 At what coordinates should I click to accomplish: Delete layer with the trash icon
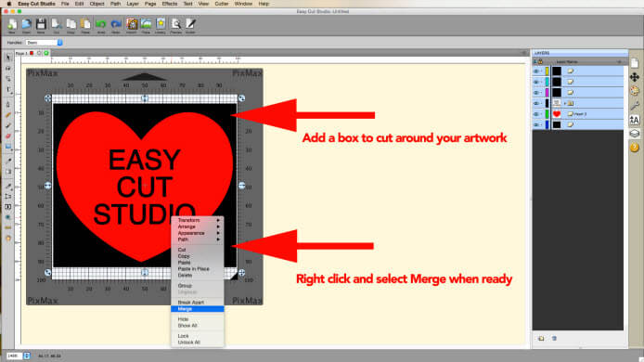[554, 338]
